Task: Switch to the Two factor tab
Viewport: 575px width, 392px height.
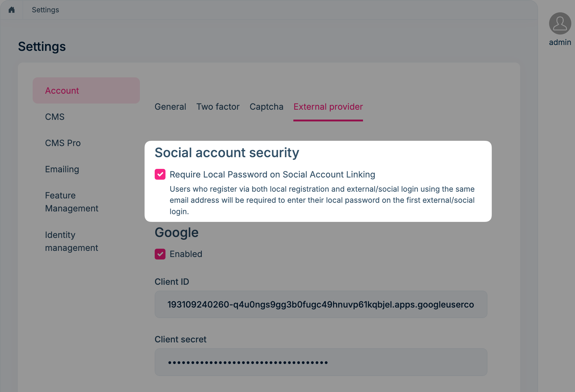Action: point(218,107)
